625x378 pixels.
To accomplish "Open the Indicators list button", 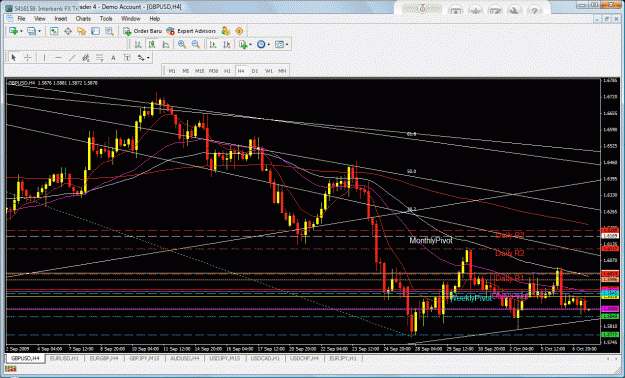I will coord(243,45).
